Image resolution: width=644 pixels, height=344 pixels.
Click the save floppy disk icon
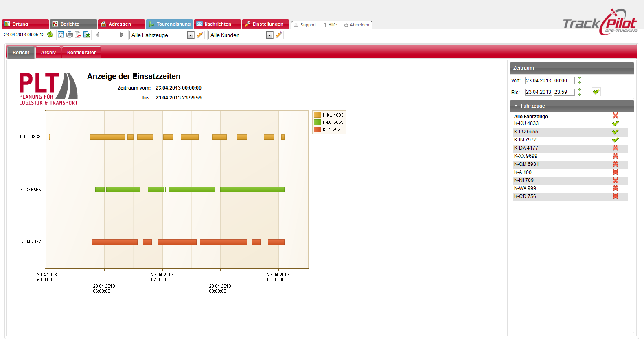[61, 35]
